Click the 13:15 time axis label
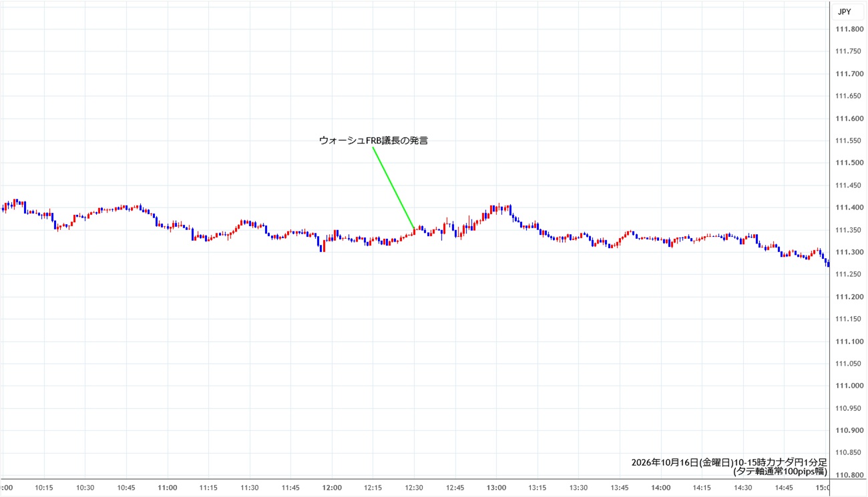 (x=537, y=488)
